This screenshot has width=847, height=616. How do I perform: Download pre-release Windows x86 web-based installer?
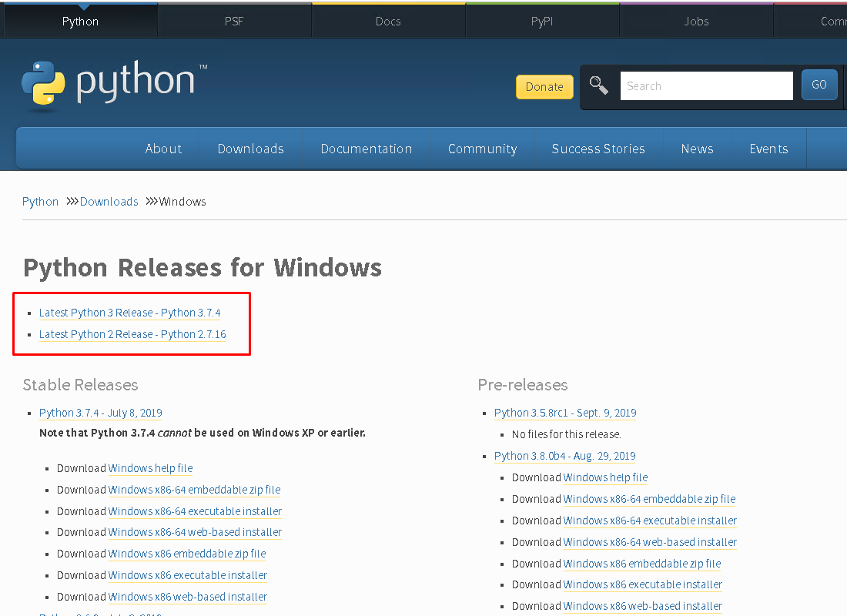[643, 606]
